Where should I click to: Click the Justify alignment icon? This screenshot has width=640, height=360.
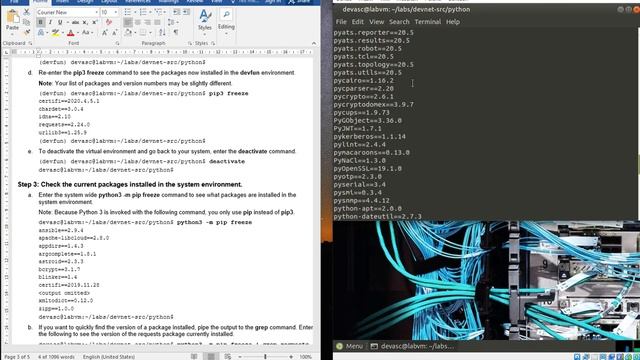pos(157,22)
